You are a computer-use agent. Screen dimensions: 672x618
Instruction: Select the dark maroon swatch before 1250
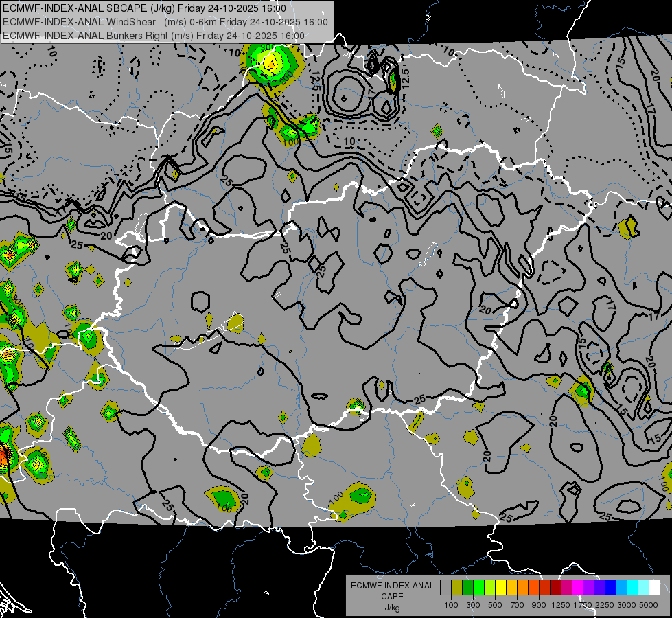coord(556,588)
